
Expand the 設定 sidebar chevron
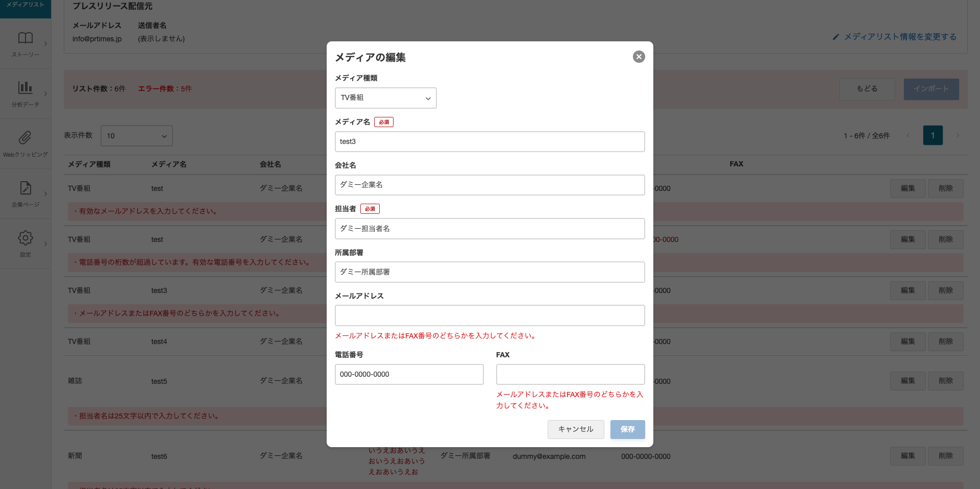pos(45,243)
